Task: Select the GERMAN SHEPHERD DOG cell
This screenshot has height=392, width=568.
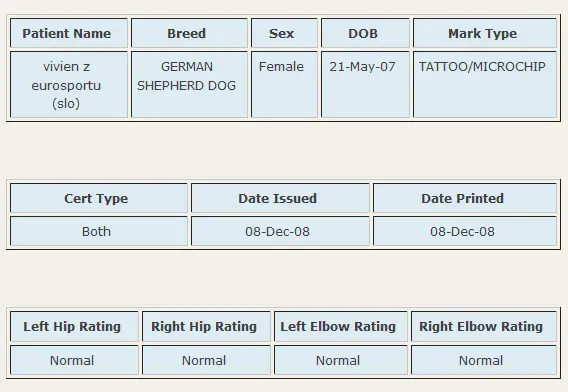Action: click(x=189, y=84)
